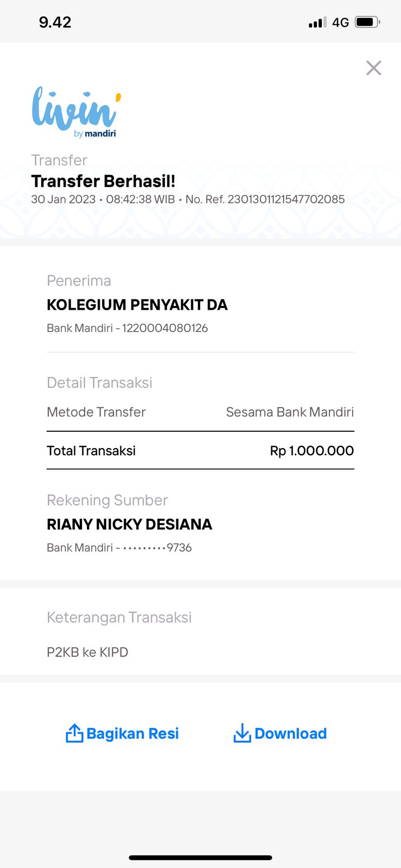Tap the Download text label
This screenshot has height=868, width=401.
(291, 733)
